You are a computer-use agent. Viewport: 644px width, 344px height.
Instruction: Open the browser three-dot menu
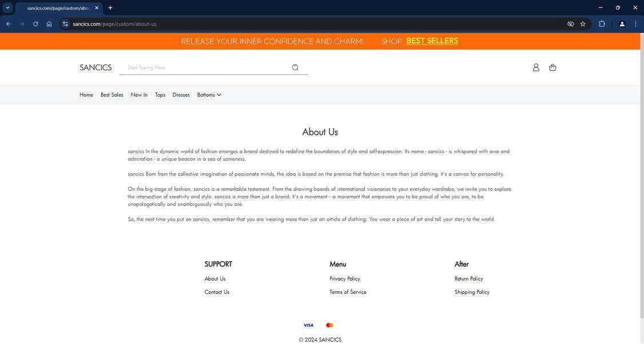pos(635,23)
